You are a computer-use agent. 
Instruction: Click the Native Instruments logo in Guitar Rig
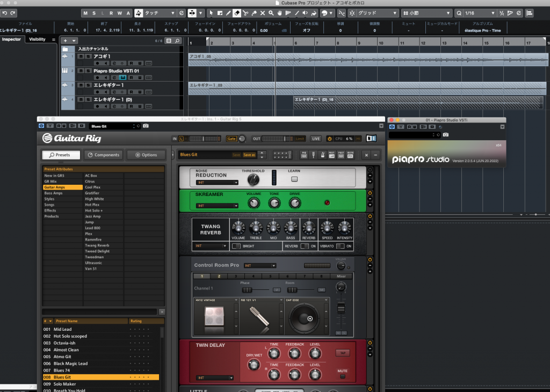point(371,139)
